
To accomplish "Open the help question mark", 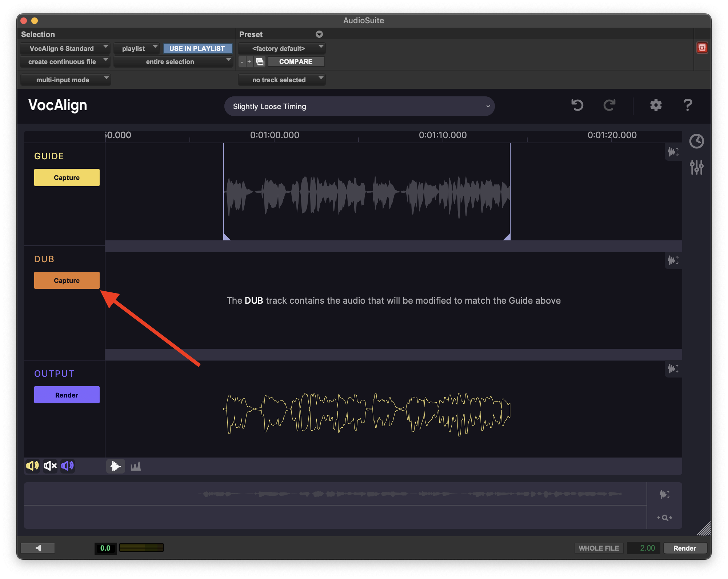I will click(688, 105).
